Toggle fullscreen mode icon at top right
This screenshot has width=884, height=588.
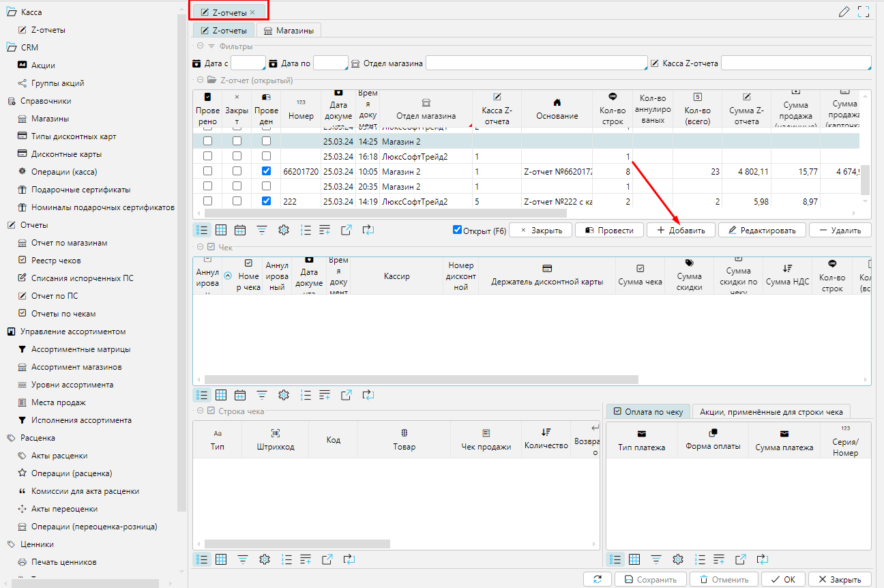pos(864,11)
